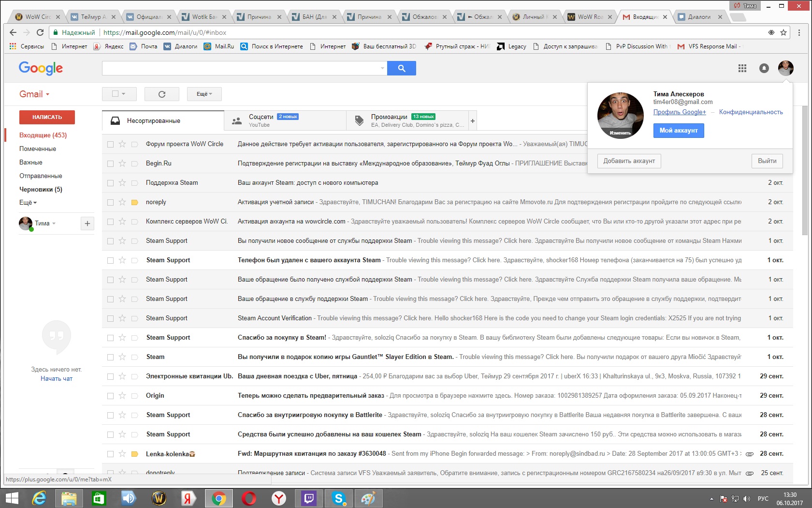Open Google notifications bell
Image resolution: width=812 pixels, height=508 pixels.
[x=764, y=68]
